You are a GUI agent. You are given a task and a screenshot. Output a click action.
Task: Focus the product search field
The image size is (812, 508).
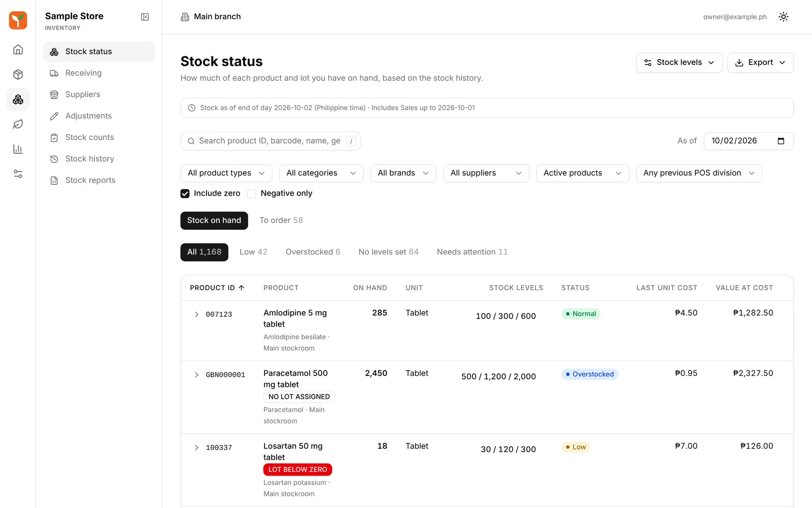(x=270, y=141)
